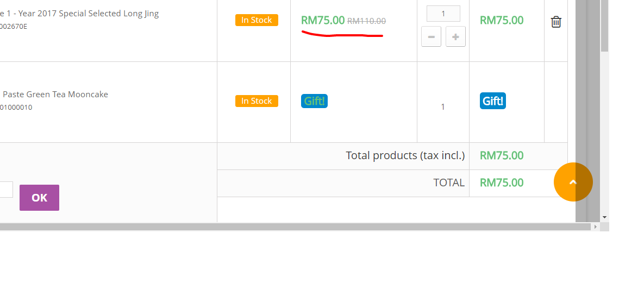The width and height of the screenshot is (644, 302).
Task: Click the In Stock badge for Long Jing
Action: pos(257,20)
